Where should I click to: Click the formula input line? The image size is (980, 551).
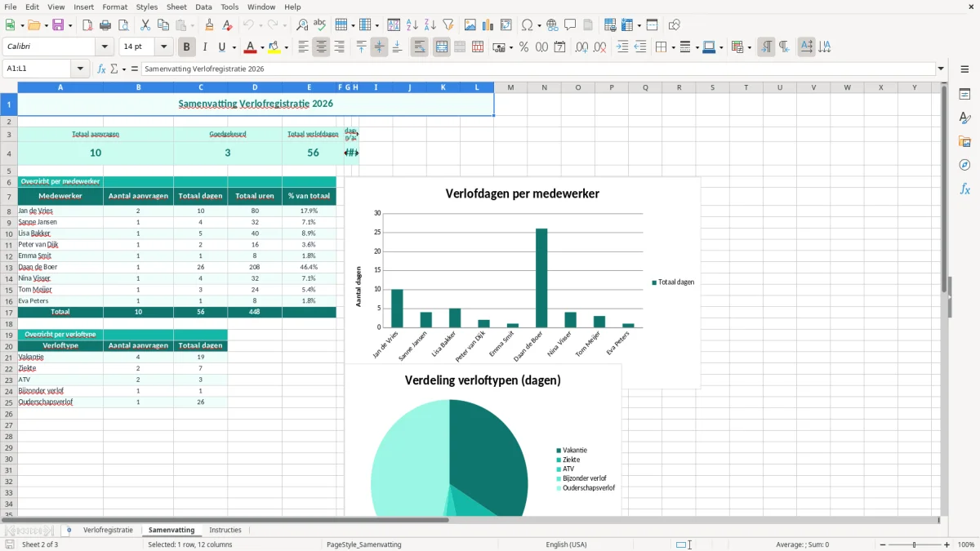click(537, 69)
